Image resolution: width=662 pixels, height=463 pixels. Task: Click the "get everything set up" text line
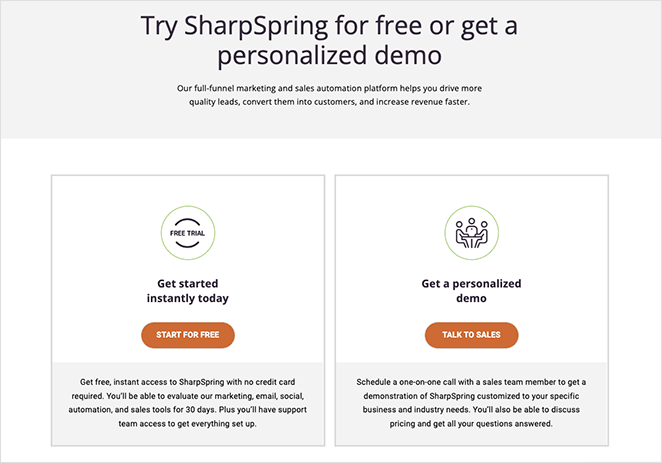[x=188, y=424]
